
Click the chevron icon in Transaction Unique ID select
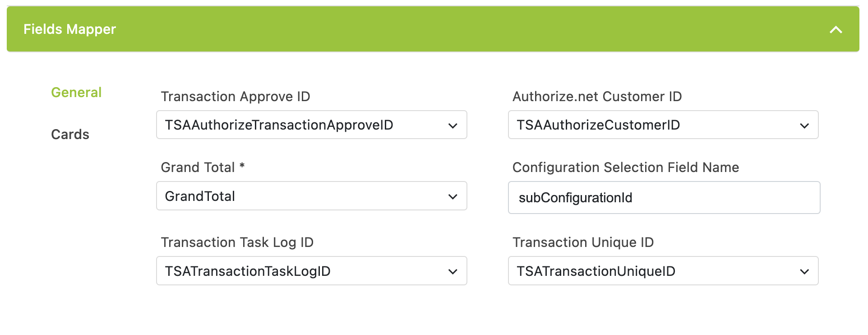click(x=804, y=272)
